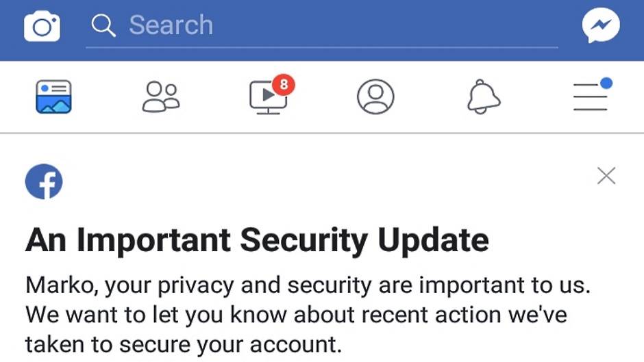
Task: Tap the red 8 notification badge
Action: pyautogui.click(x=283, y=85)
